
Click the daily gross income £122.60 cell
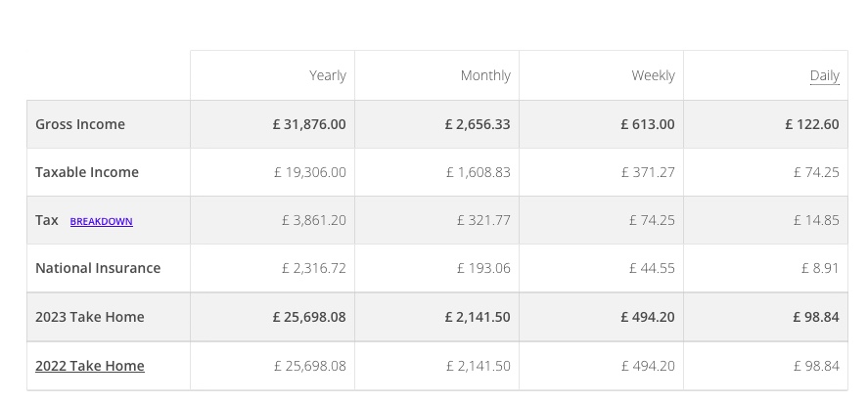click(x=812, y=124)
